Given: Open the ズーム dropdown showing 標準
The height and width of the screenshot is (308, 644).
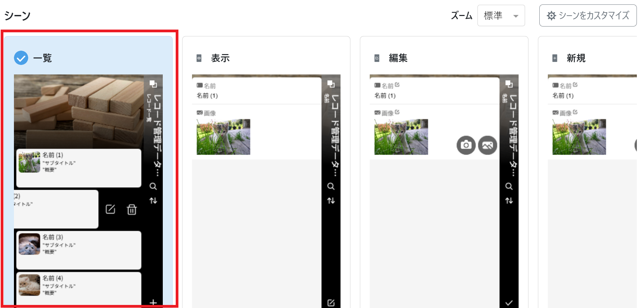Looking at the screenshot, I should (501, 16).
